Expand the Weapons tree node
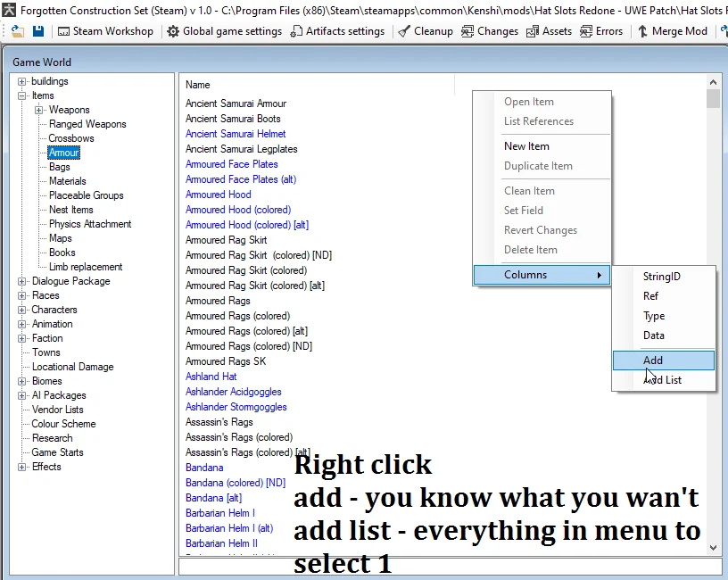 (x=39, y=110)
